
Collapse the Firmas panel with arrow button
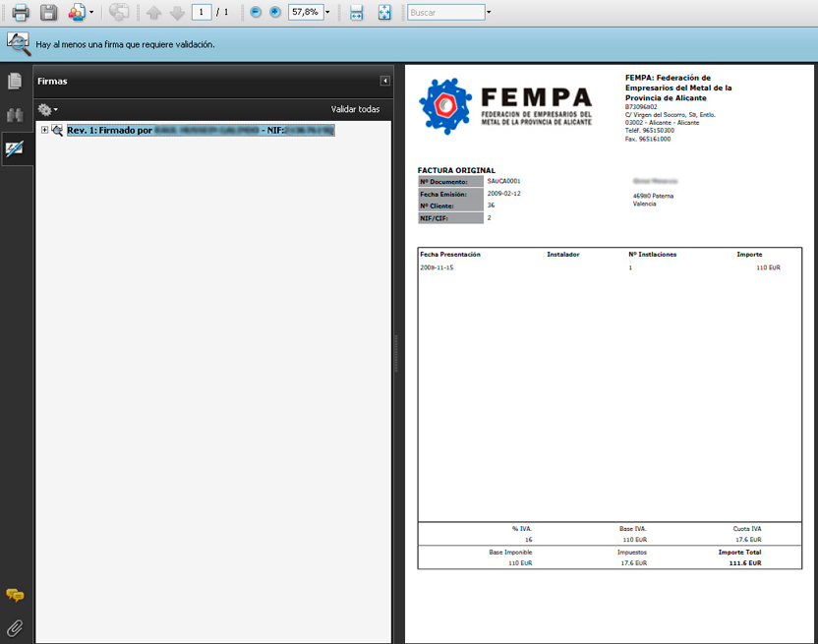pyautogui.click(x=385, y=81)
